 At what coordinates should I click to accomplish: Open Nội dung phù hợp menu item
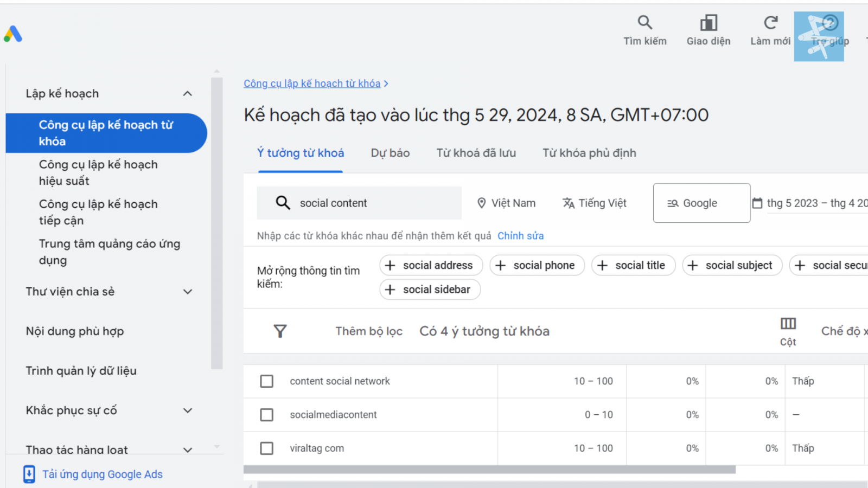(x=75, y=331)
